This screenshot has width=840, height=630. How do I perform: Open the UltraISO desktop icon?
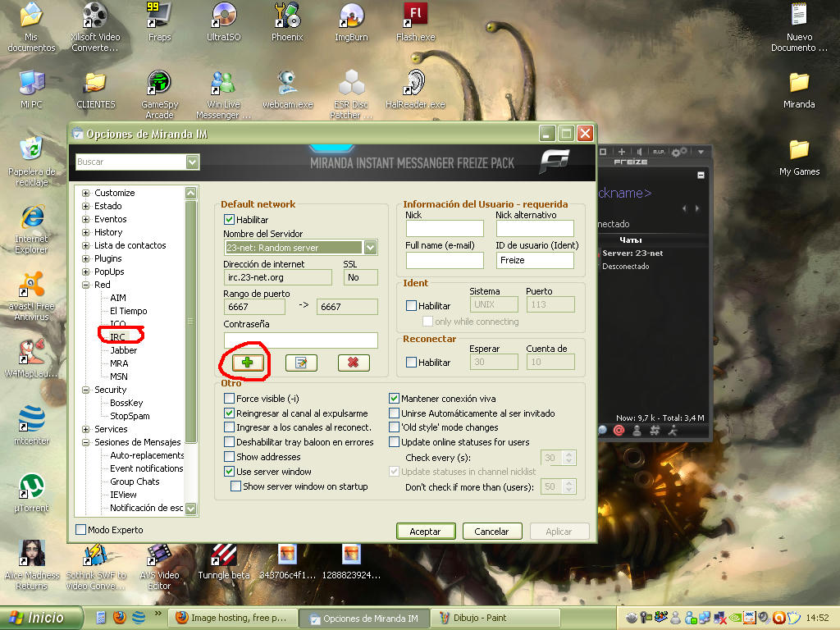pos(223,22)
